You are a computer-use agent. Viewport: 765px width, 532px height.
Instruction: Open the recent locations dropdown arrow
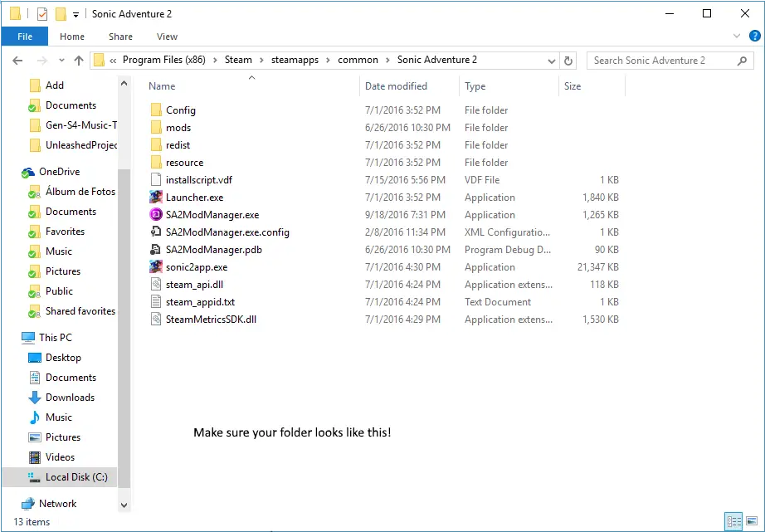tap(61, 61)
